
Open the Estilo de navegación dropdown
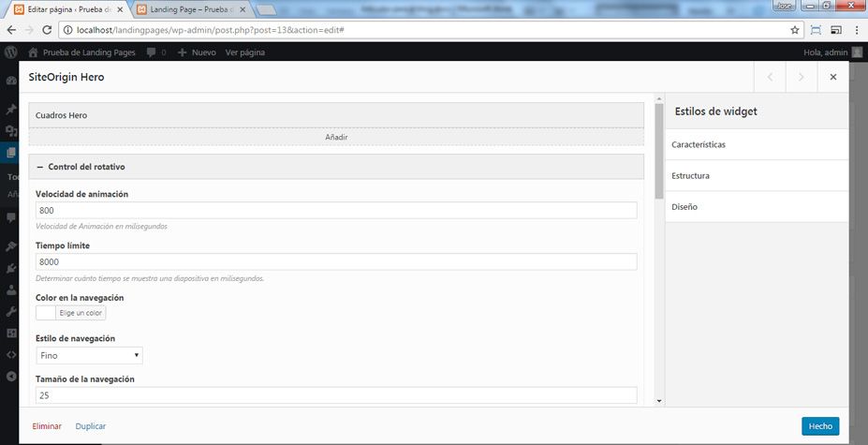[x=90, y=355]
